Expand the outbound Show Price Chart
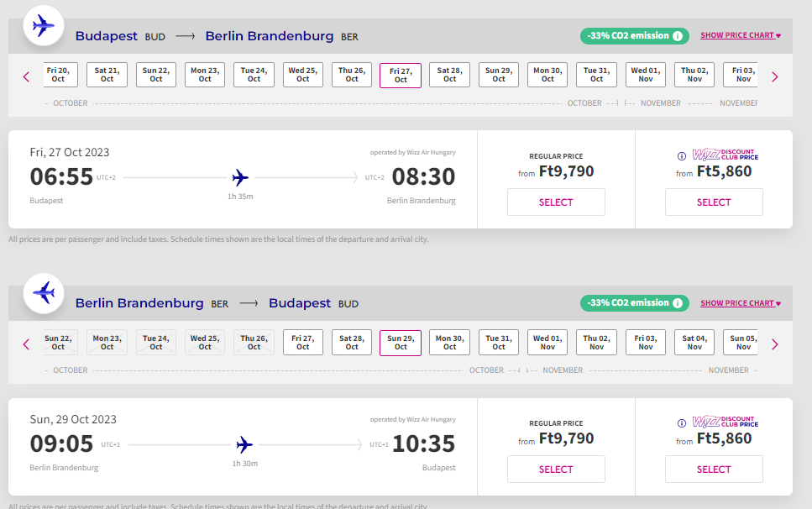The width and height of the screenshot is (812, 509). point(741,36)
